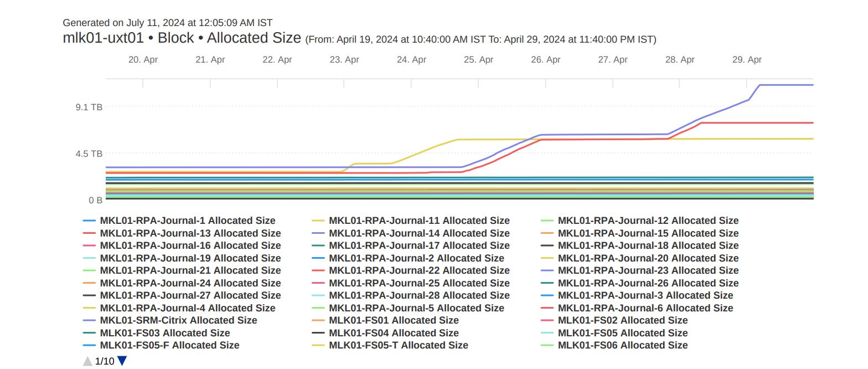Click the 25. Apr x-axis label
The image size is (868, 369).
[478, 60]
